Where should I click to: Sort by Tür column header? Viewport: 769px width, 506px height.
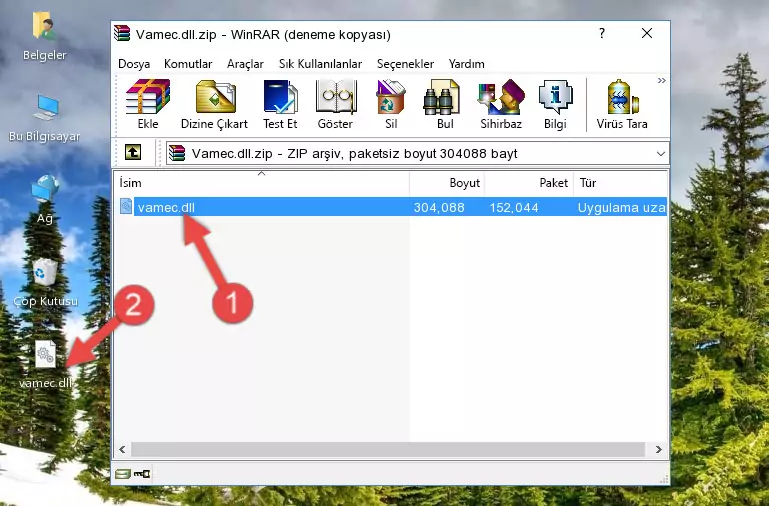[x=620, y=182]
